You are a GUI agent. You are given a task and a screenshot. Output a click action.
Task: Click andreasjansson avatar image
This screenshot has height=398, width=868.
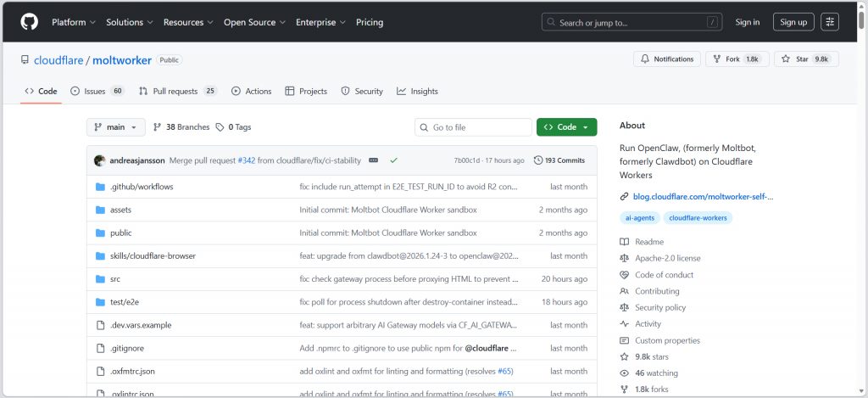[x=100, y=160]
